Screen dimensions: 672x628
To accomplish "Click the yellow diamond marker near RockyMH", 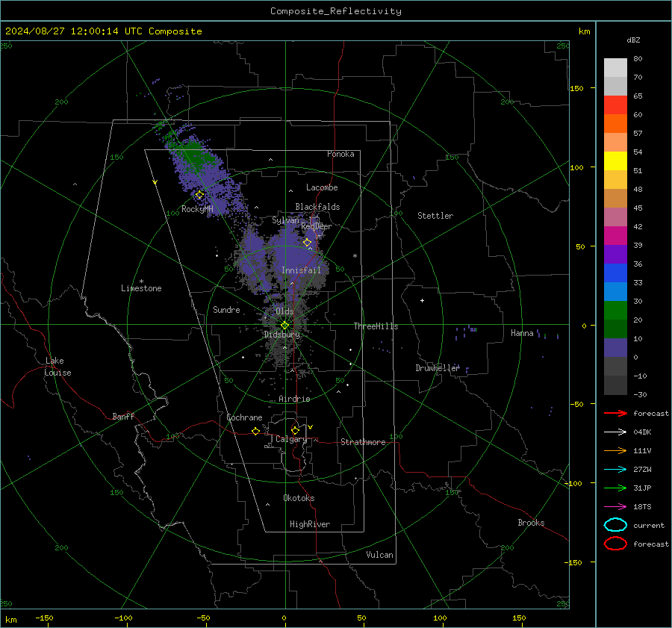I will pyautogui.click(x=199, y=195).
